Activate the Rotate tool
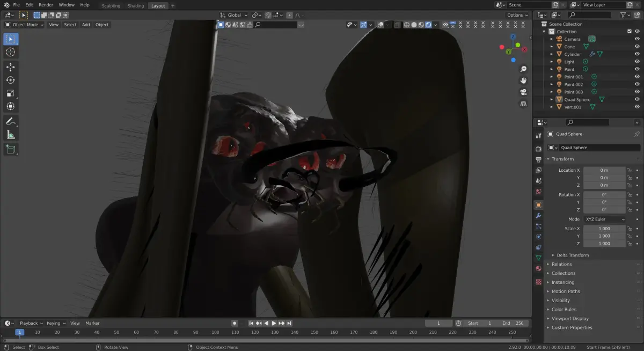 point(11,80)
